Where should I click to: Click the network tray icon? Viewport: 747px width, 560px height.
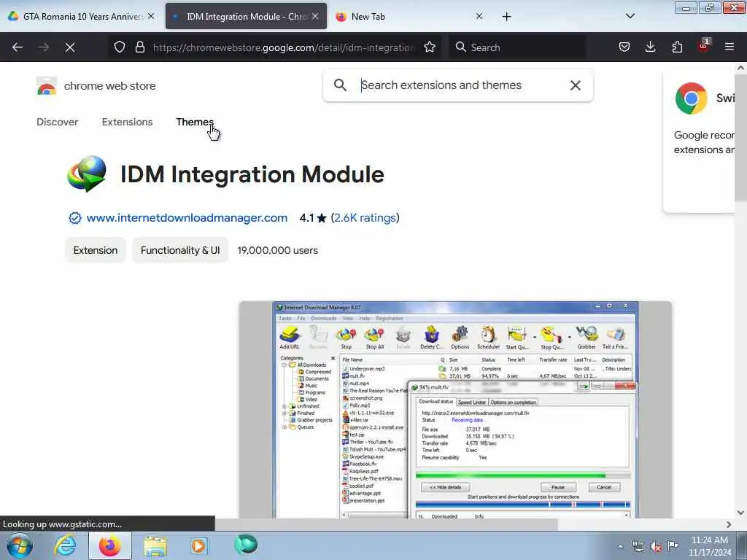(638, 547)
